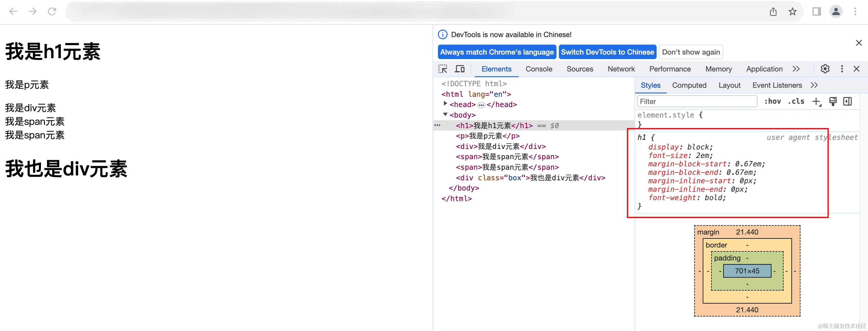Select the second span node

pyautogui.click(x=507, y=167)
